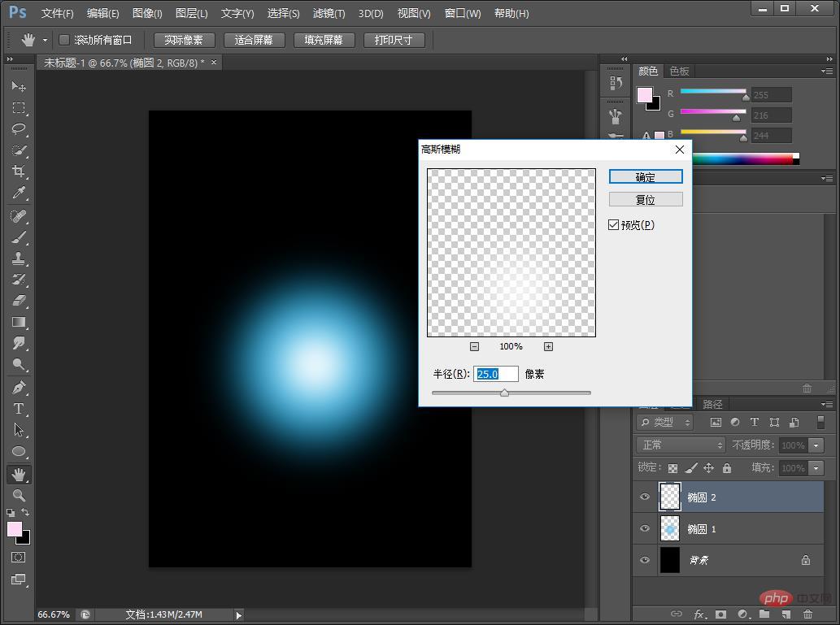Select the Clone Stamp tool

pos(19,258)
